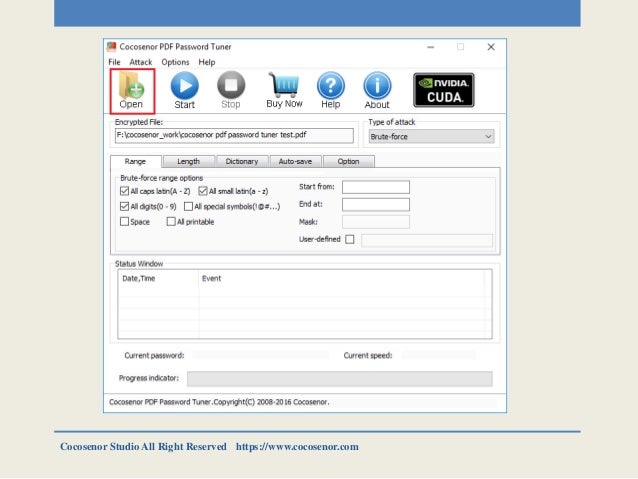Click the Start from input field
The image size is (638, 479).
[x=376, y=187]
